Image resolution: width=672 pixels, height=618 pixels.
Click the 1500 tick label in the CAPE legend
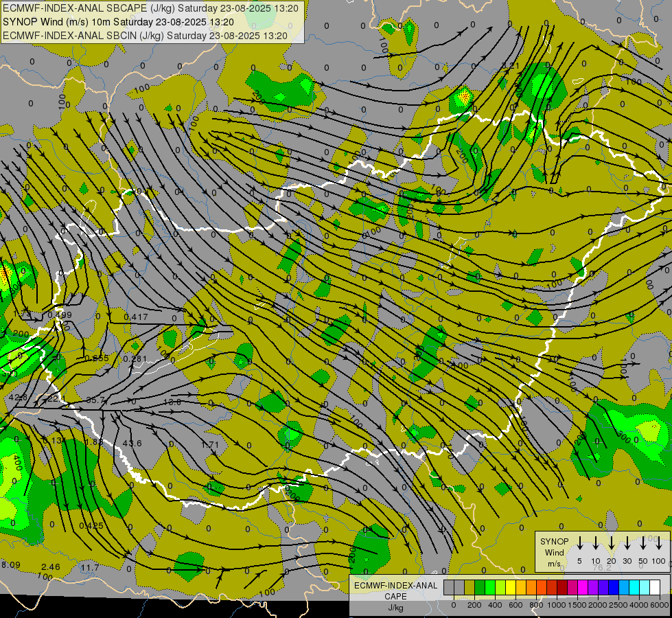(x=577, y=605)
